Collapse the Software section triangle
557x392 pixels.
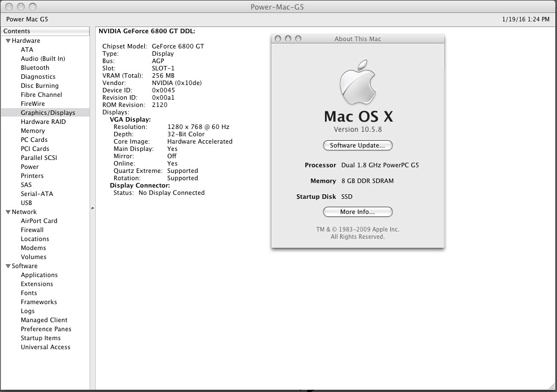click(8, 266)
